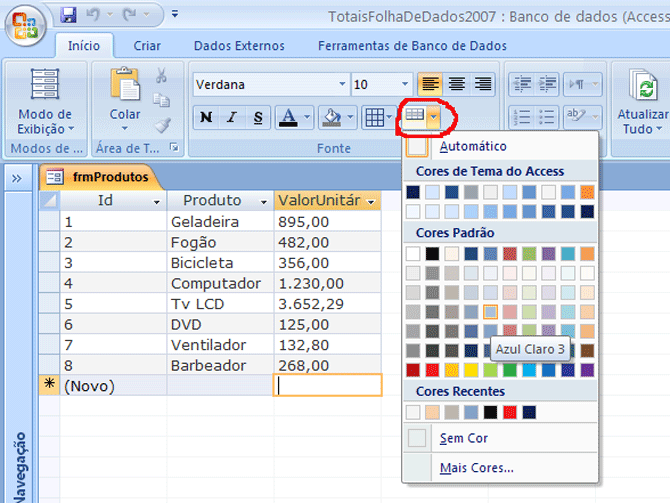Open the Criar ribbon tab
The width and height of the screenshot is (670, 503).
(147, 45)
